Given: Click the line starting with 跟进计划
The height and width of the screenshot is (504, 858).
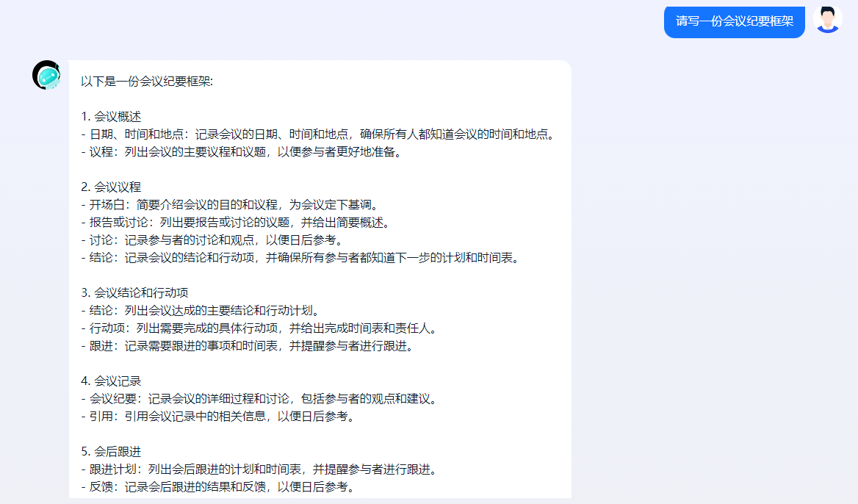Looking at the screenshot, I should (x=259, y=469).
